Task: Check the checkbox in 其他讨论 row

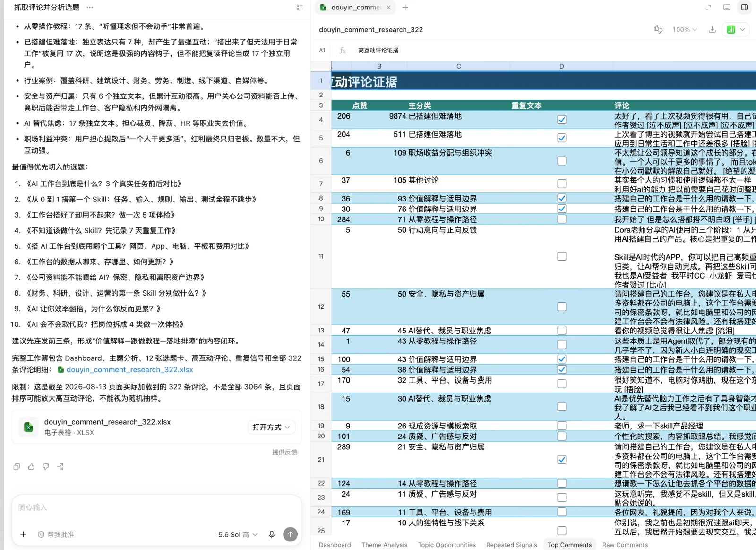Action: coord(561,183)
